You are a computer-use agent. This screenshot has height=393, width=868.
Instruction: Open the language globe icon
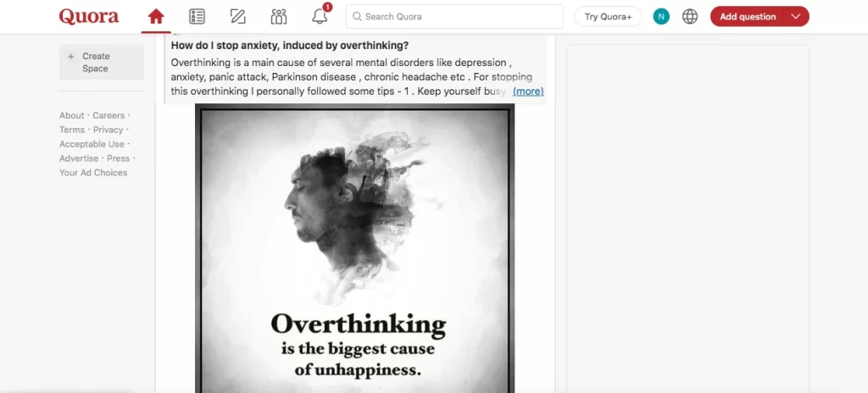click(690, 17)
